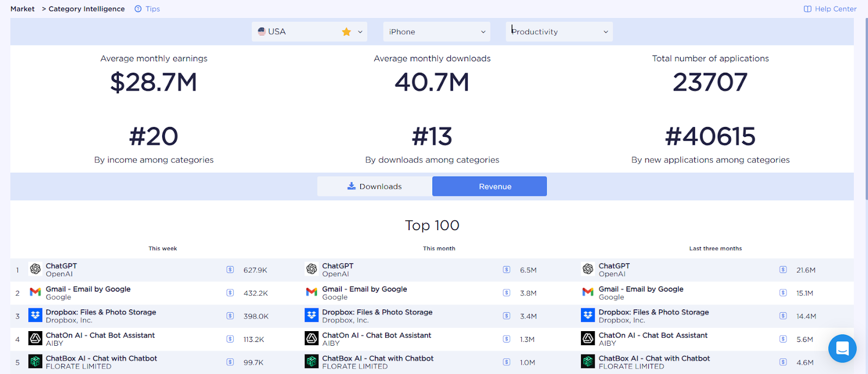
Task: Click dollar icon beside 21.6M value
Action: point(783,270)
